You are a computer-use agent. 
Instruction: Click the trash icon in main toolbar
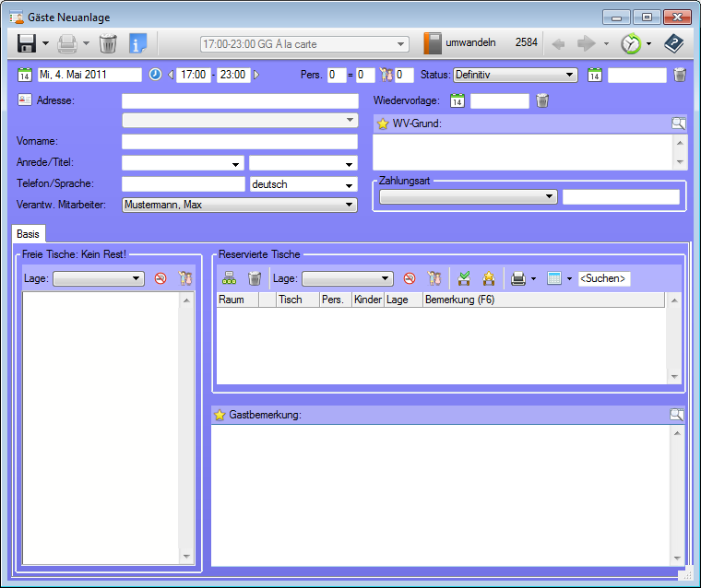[x=108, y=43]
